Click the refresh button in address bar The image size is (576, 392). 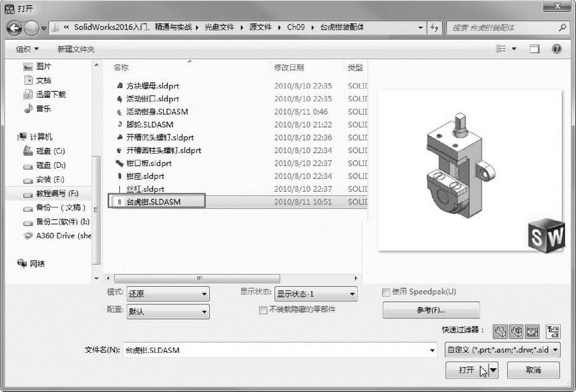[434, 27]
